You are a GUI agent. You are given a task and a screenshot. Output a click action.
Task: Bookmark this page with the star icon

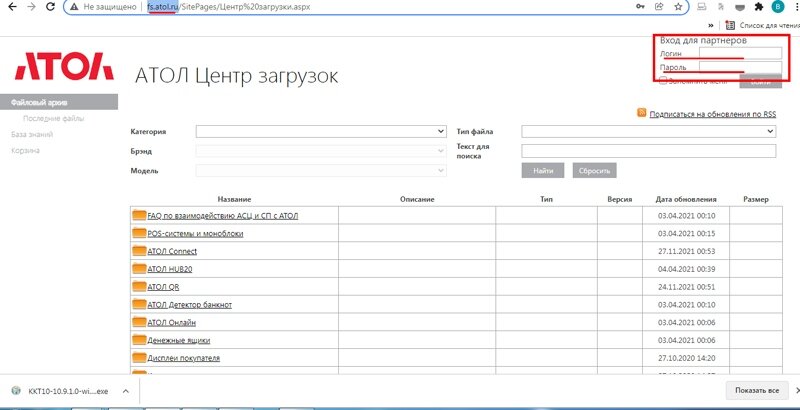(x=678, y=7)
